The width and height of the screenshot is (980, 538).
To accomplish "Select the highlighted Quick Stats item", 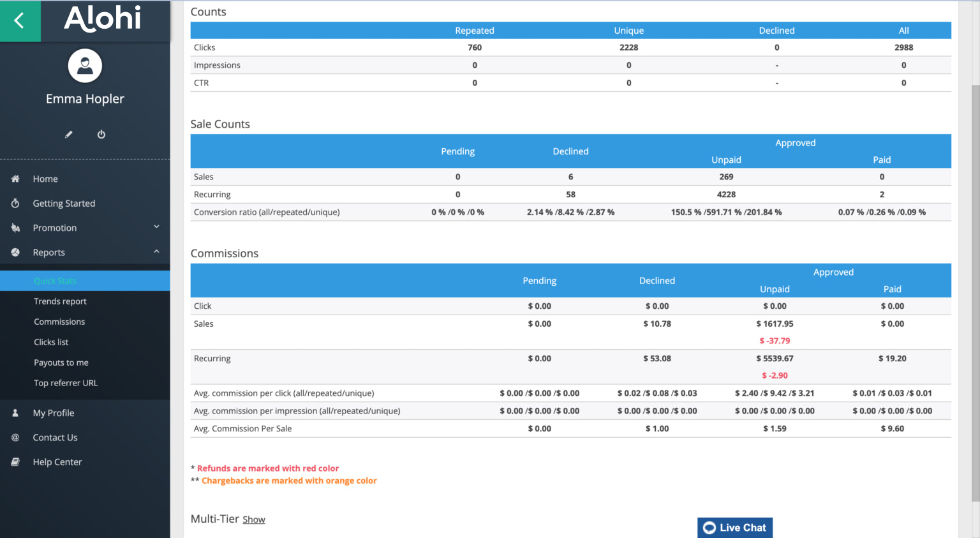I will (x=55, y=281).
